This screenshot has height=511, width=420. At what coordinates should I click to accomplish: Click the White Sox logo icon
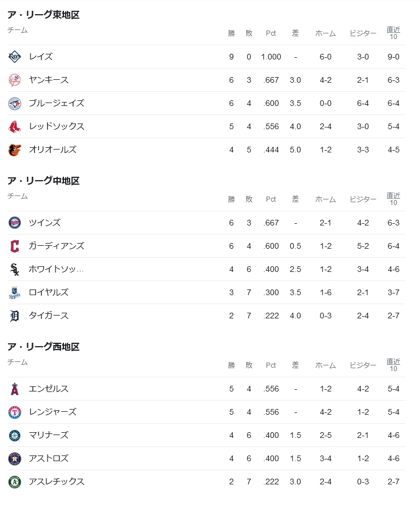[x=14, y=269]
